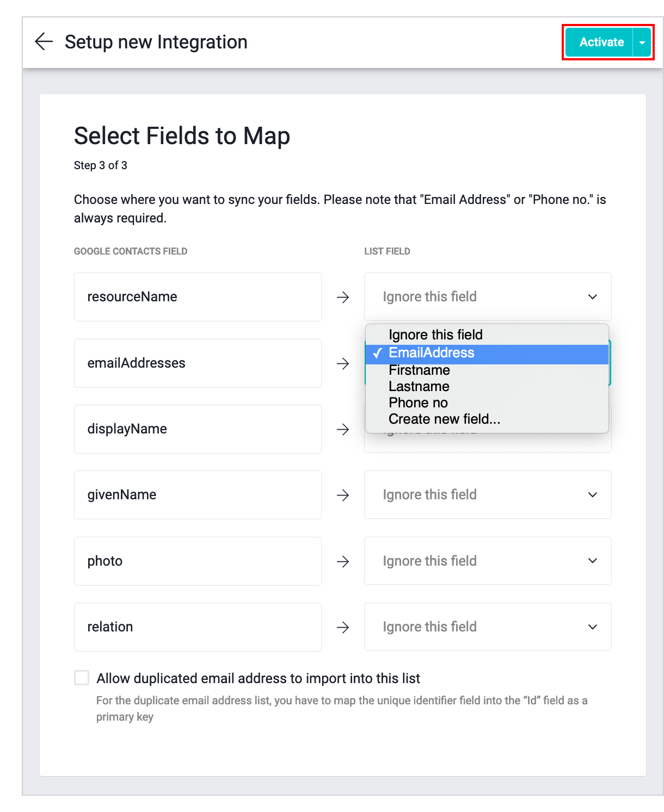
Task: Click the arrow icon next to resourceName
Action: click(x=343, y=297)
